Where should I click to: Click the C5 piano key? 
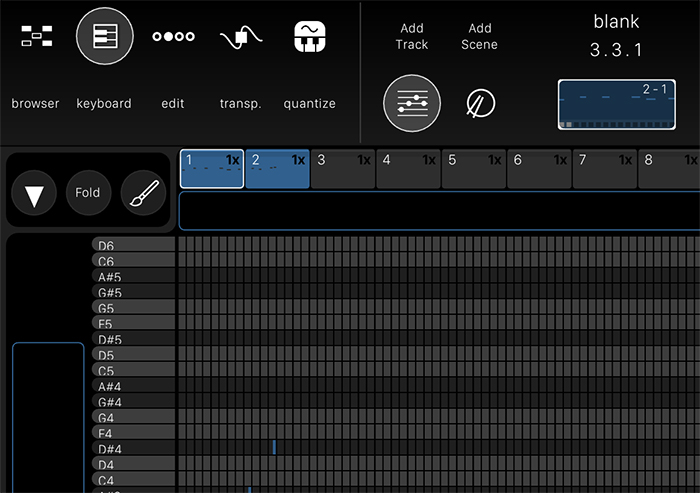(x=133, y=369)
